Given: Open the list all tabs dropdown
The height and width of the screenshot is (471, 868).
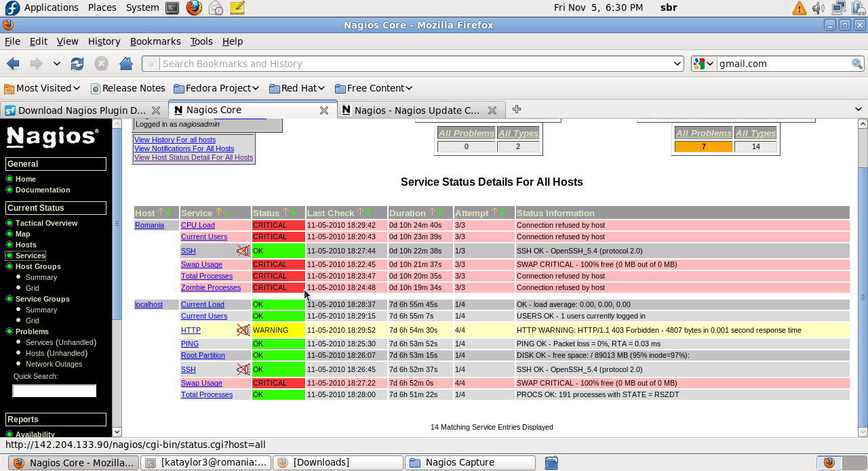Looking at the screenshot, I should (x=858, y=109).
